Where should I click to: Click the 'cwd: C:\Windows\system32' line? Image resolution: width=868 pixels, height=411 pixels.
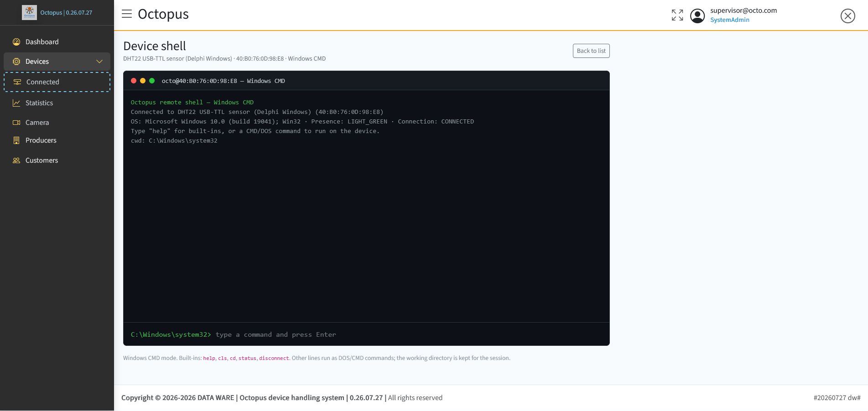point(174,141)
